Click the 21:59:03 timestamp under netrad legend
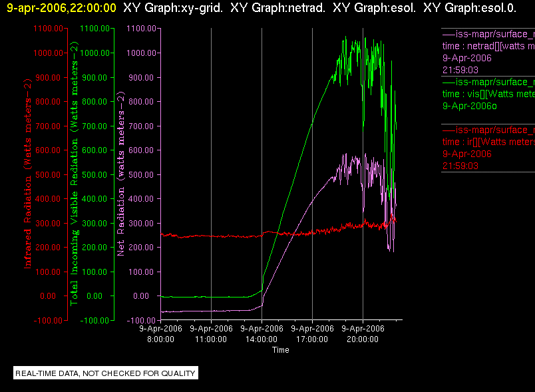This screenshot has width=535, height=392. (460, 70)
